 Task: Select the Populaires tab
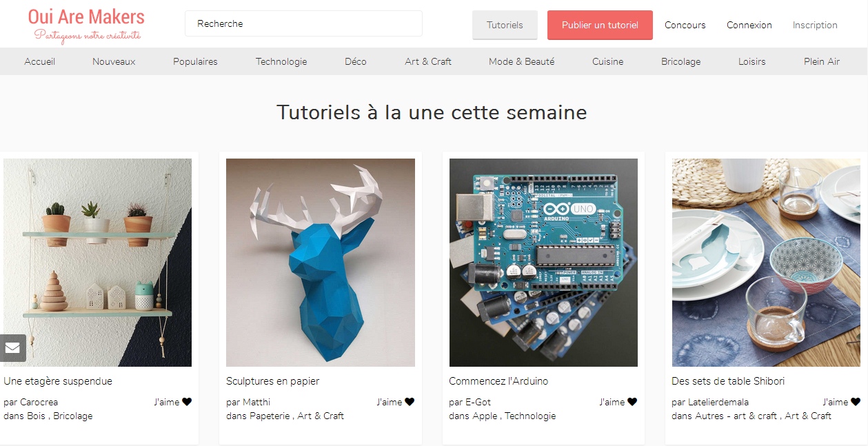(x=195, y=61)
